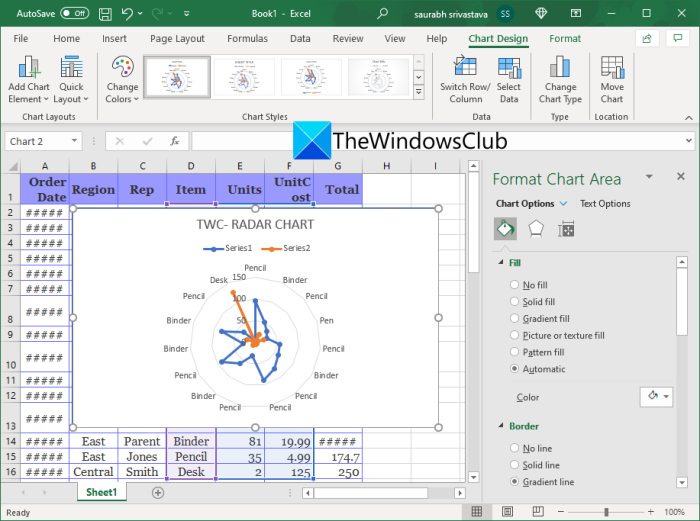
Task: Open Change Colors palette
Action: [122, 80]
